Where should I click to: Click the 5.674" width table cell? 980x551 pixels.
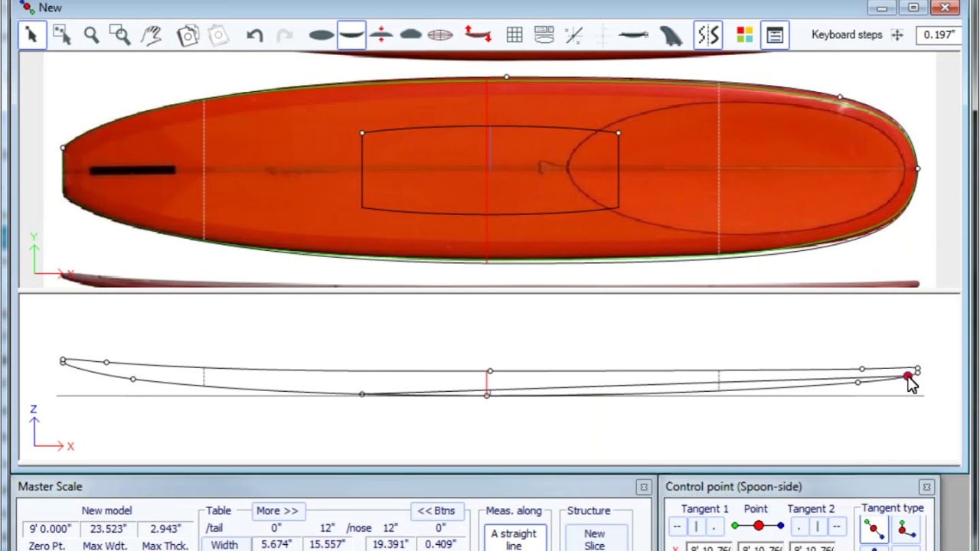pos(276,545)
